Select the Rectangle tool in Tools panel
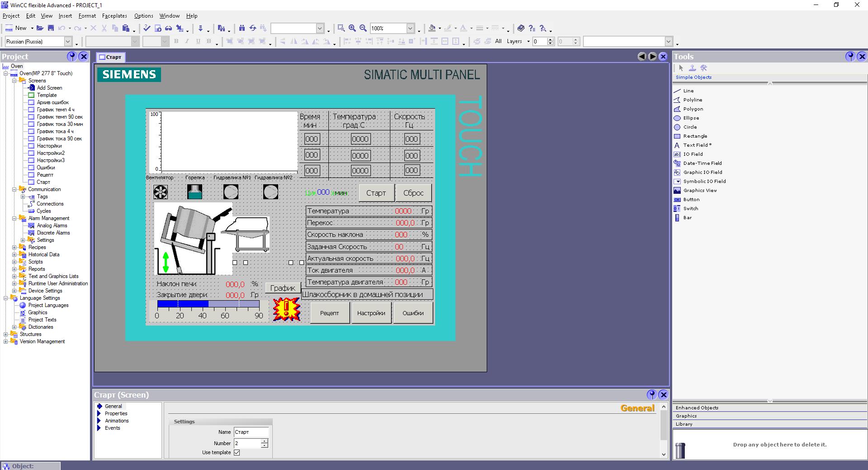The width and height of the screenshot is (868, 470). [695, 136]
